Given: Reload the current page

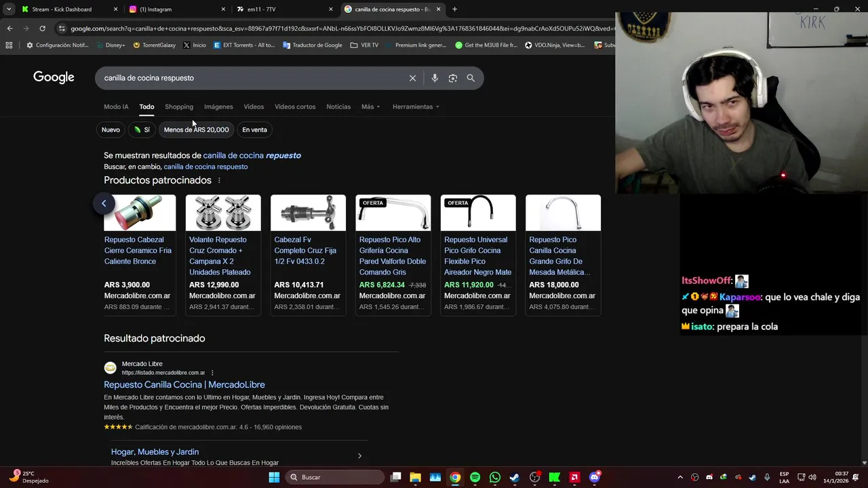Looking at the screenshot, I should [x=42, y=28].
